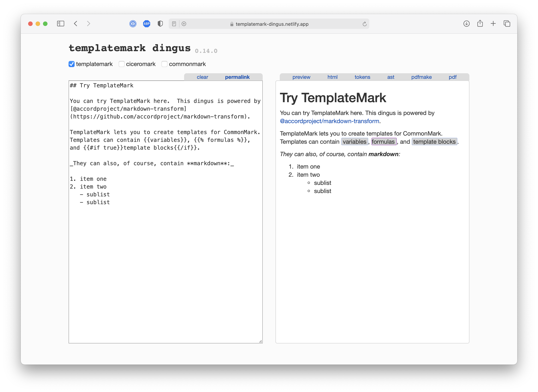The height and width of the screenshot is (392, 538).
Task: Enable the ciceromark checkbox
Action: (122, 64)
